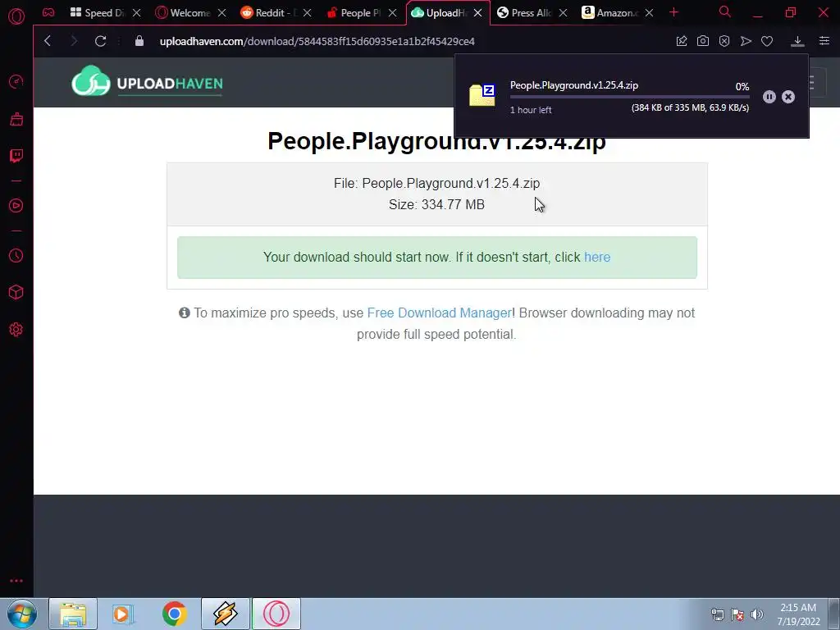Reload the current page
This screenshot has width=840, height=630.
pyautogui.click(x=100, y=41)
